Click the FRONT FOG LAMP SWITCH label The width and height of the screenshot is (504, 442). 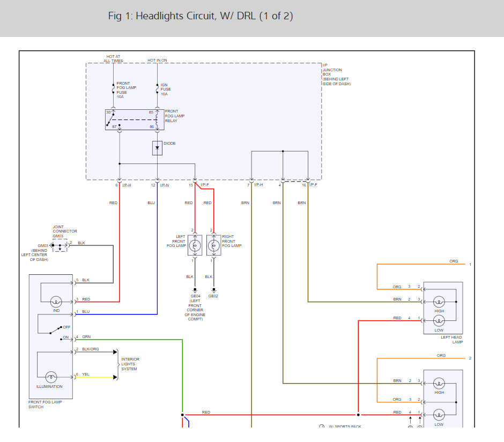45,404
